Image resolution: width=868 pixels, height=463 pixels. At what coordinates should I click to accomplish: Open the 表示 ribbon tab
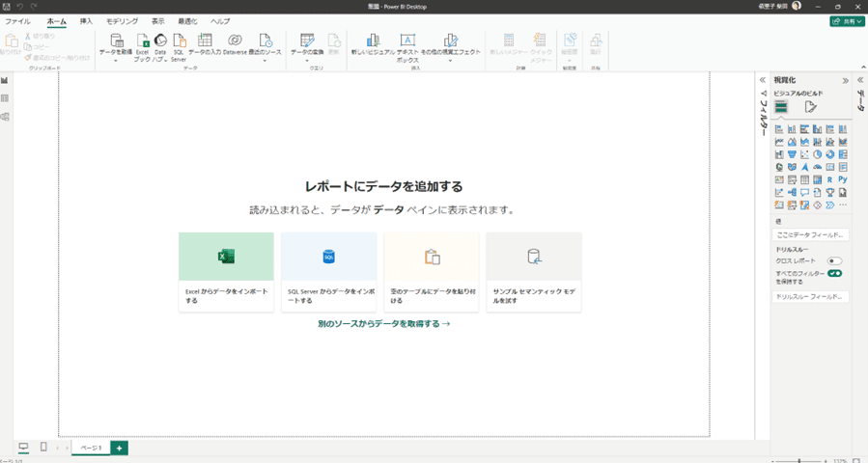coord(158,21)
